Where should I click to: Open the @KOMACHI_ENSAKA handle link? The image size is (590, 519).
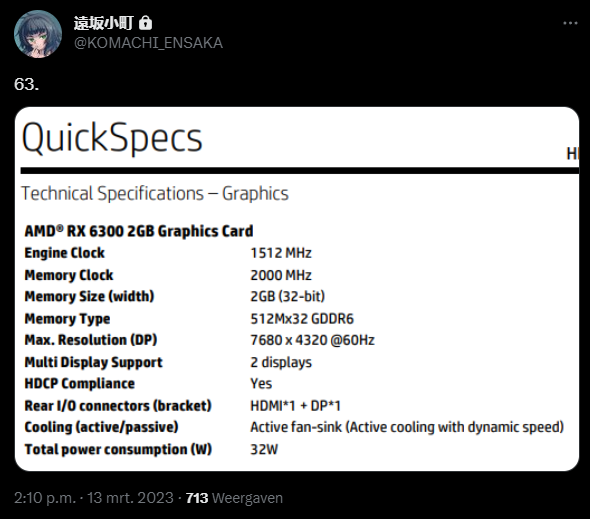148,43
